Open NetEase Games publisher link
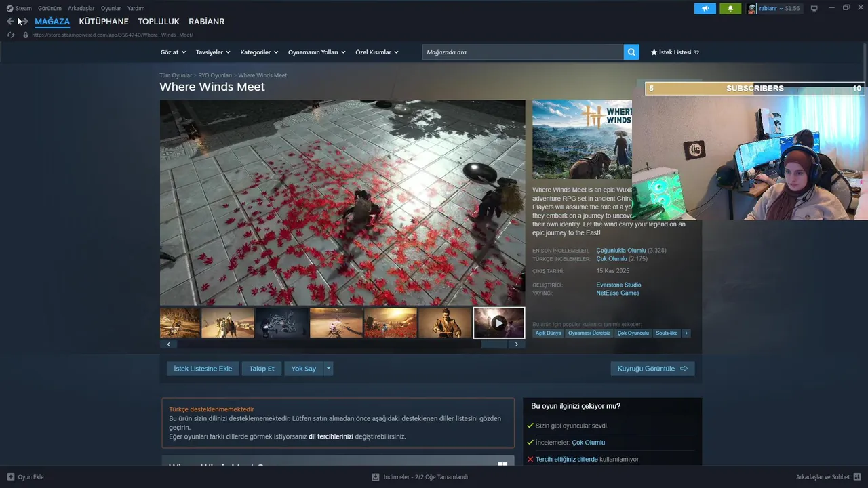This screenshot has height=488, width=868. [x=618, y=293]
